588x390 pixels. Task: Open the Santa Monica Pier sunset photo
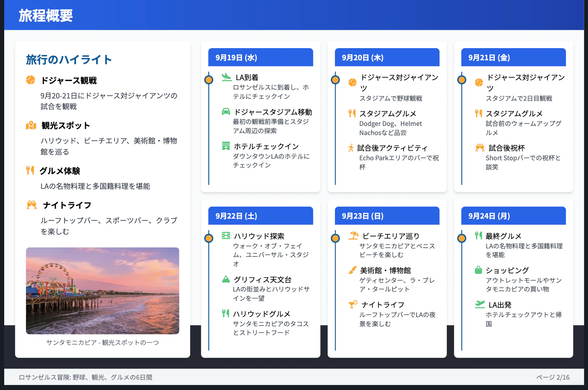tap(102, 291)
